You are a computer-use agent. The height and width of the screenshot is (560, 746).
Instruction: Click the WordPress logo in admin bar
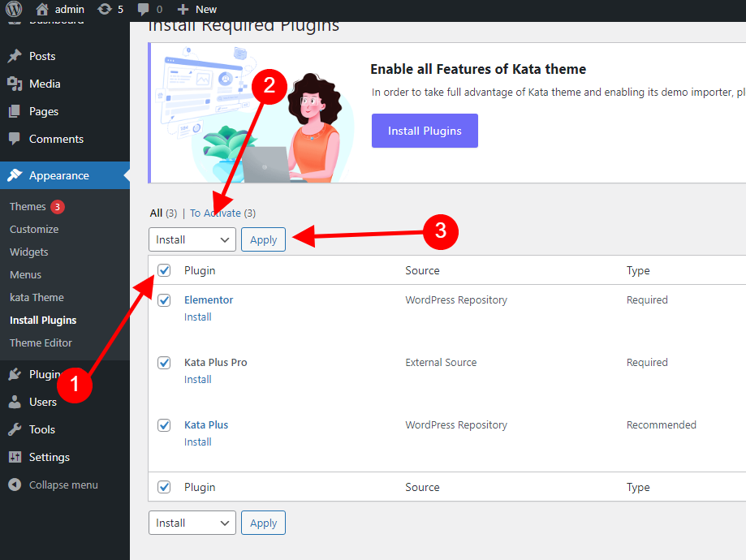click(x=14, y=9)
